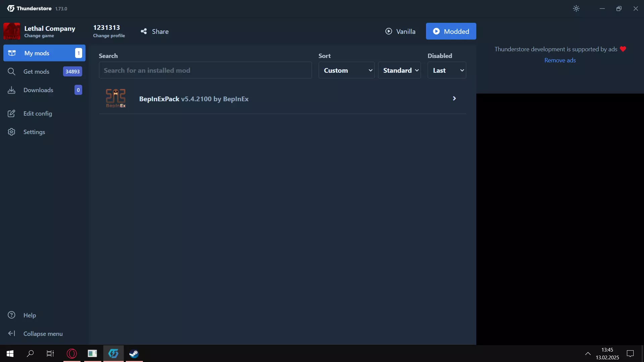Click the Remove ads link
Image resolution: width=644 pixels, height=362 pixels.
(x=560, y=60)
